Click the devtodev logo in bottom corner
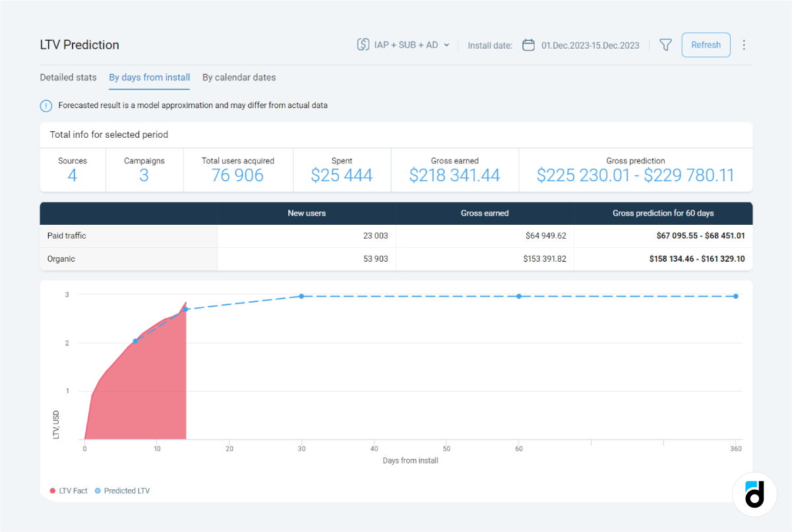This screenshot has width=792, height=532. pyautogui.click(x=754, y=494)
